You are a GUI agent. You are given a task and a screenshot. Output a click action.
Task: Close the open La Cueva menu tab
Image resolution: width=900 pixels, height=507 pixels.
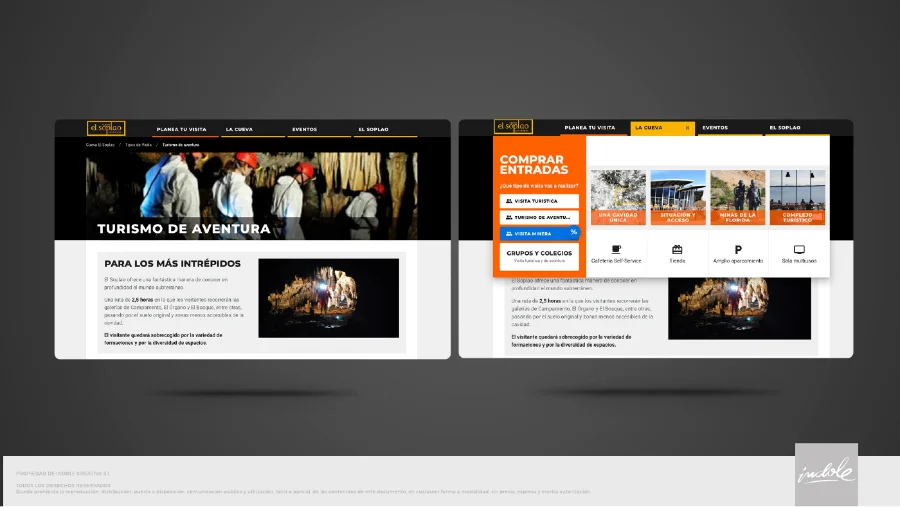click(x=688, y=128)
